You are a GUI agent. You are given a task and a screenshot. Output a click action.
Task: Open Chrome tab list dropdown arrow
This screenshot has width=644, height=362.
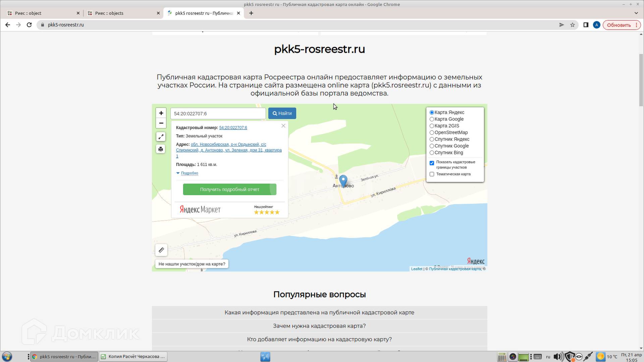[636, 13]
